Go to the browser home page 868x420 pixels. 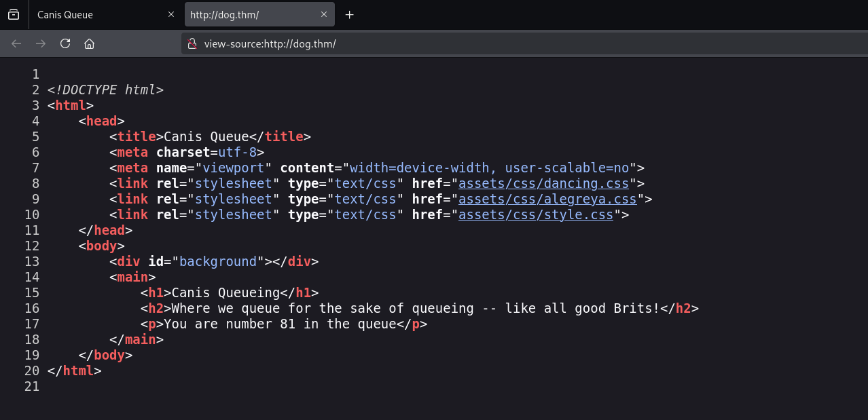click(89, 43)
